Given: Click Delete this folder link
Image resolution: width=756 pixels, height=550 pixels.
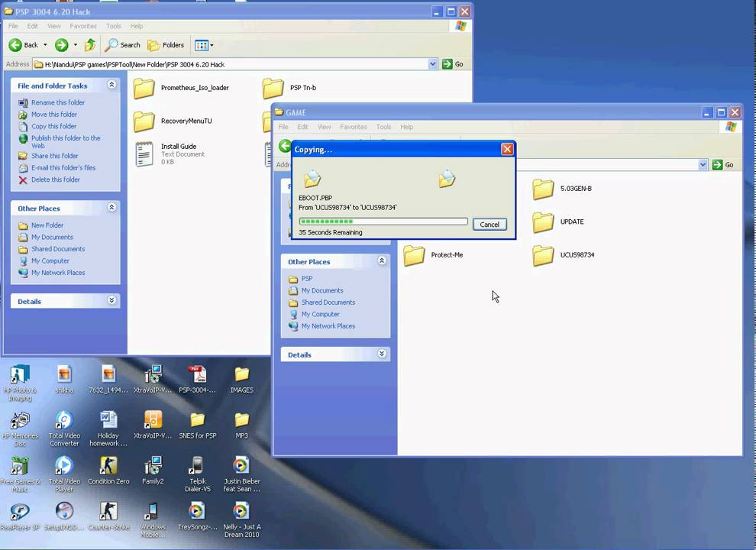Looking at the screenshot, I should tap(56, 180).
